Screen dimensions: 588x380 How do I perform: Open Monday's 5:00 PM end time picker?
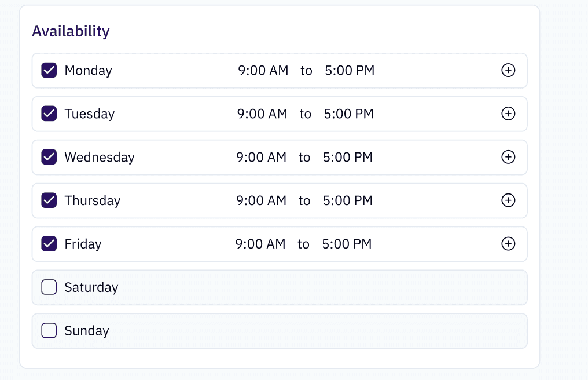coord(350,71)
